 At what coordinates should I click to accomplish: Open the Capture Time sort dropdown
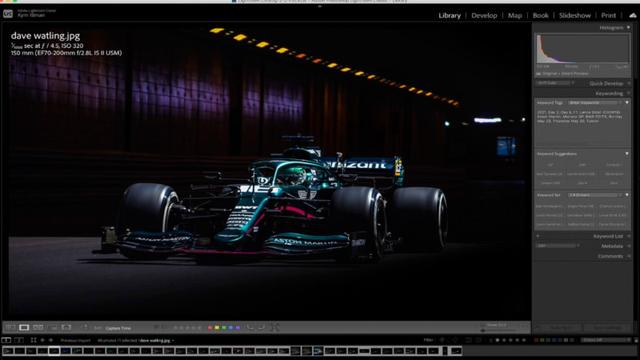[118, 328]
